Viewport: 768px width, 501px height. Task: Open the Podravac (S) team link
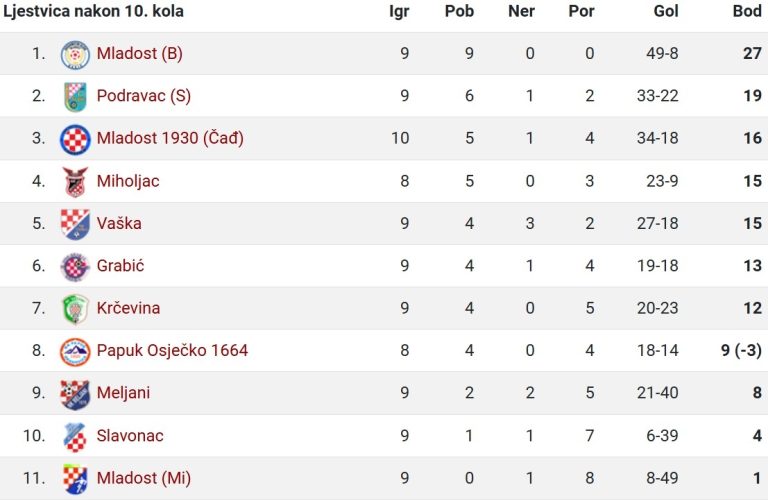click(144, 95)
